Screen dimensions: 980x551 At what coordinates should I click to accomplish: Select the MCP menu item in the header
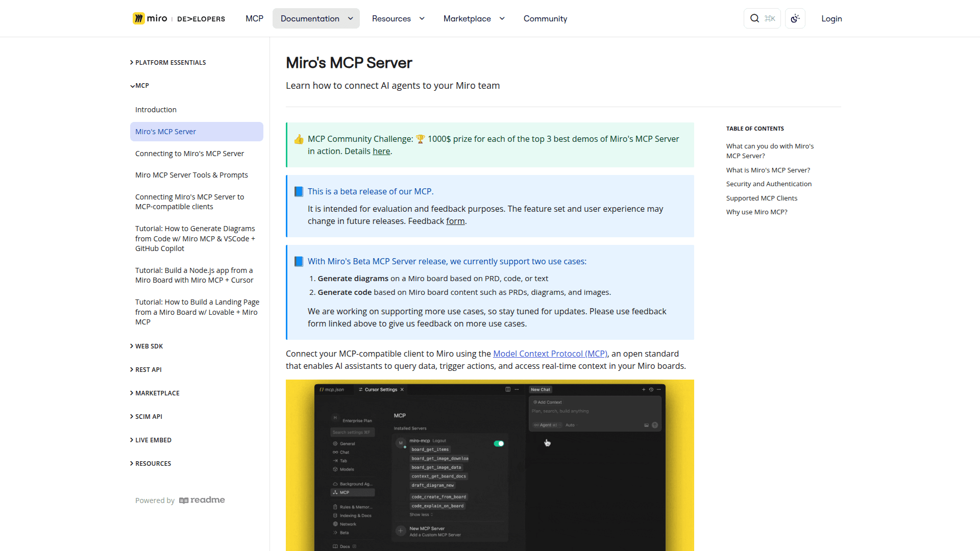(254, 18)
